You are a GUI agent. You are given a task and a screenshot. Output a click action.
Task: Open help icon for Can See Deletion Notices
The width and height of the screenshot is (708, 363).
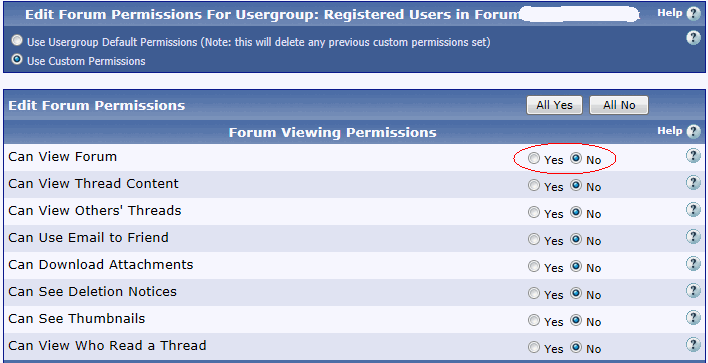point(693,291)
